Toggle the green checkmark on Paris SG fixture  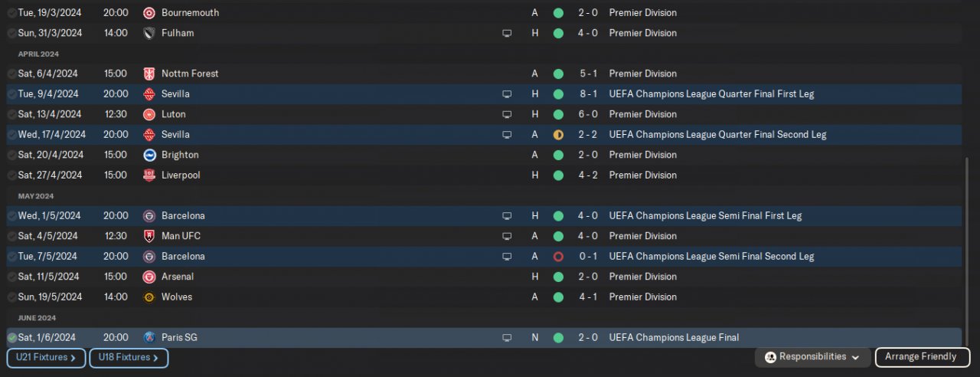(12, 338)
